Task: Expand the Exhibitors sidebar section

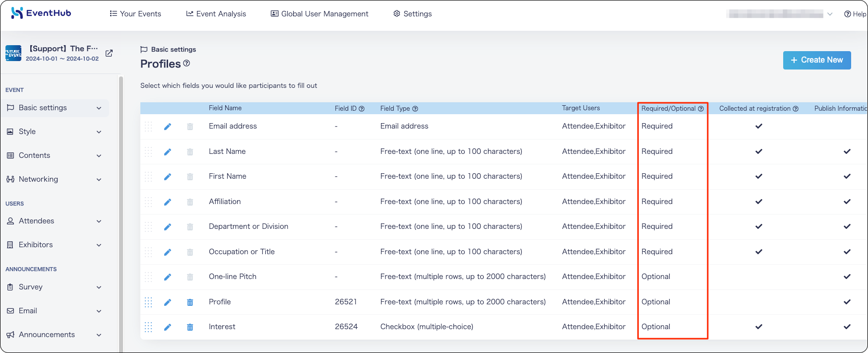Action: coord(55,245)
